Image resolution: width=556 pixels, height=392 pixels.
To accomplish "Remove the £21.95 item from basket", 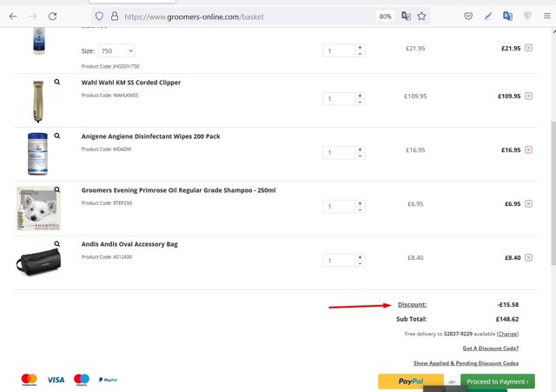I will pyautogui.click(x=528, y=48).
